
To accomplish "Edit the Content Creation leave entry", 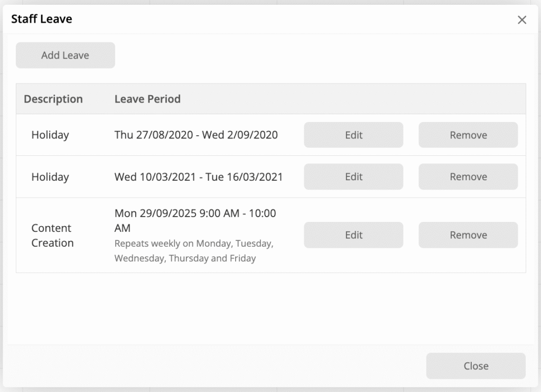I will [x=353, y=235].
